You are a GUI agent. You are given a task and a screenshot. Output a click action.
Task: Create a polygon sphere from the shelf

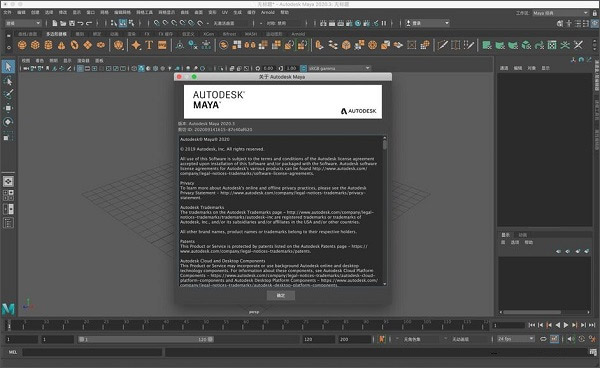22,45
